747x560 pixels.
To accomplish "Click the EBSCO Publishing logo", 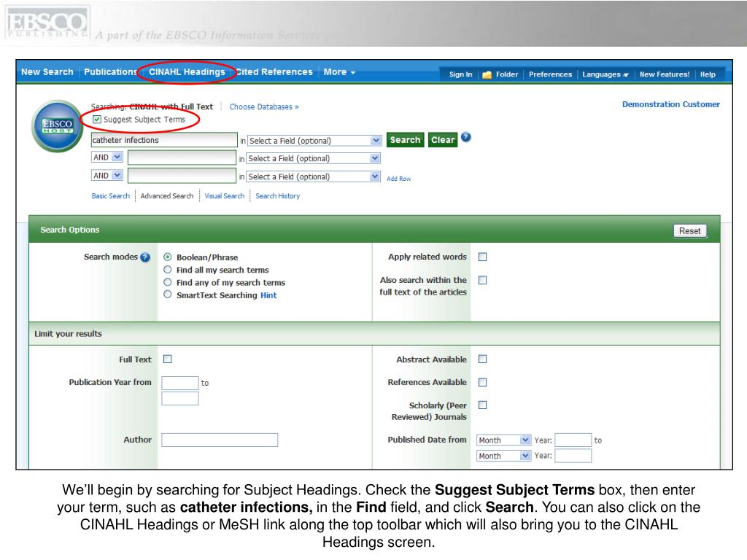I will click(47, 23).
